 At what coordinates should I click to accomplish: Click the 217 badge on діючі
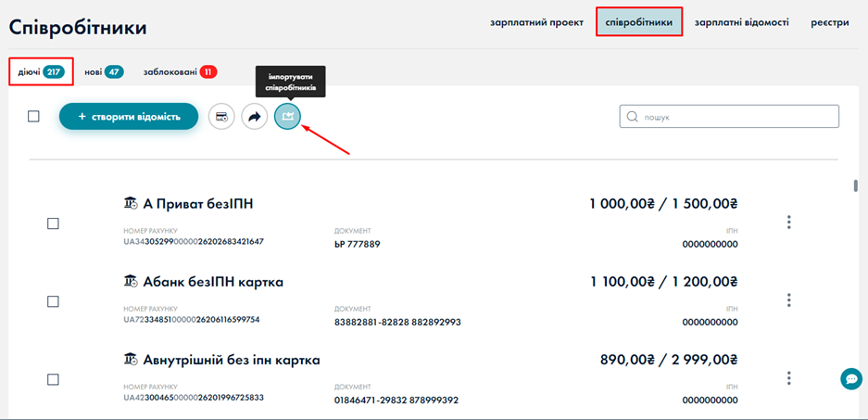(55, 71)
